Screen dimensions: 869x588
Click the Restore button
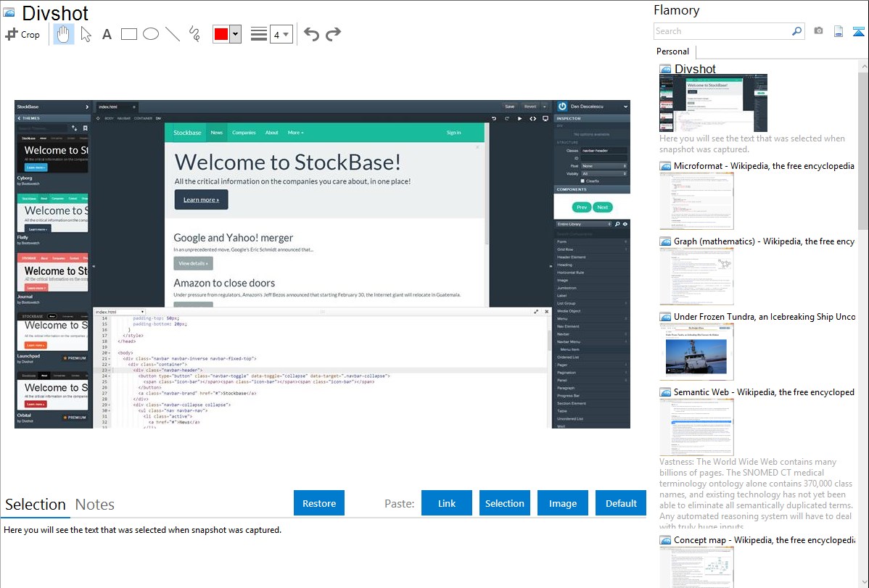point(319,503)
